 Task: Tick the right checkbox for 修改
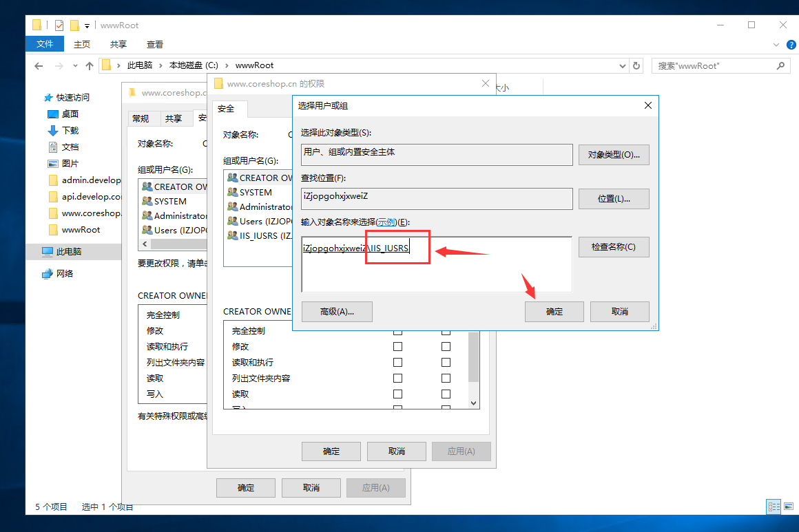click(446, 347)
